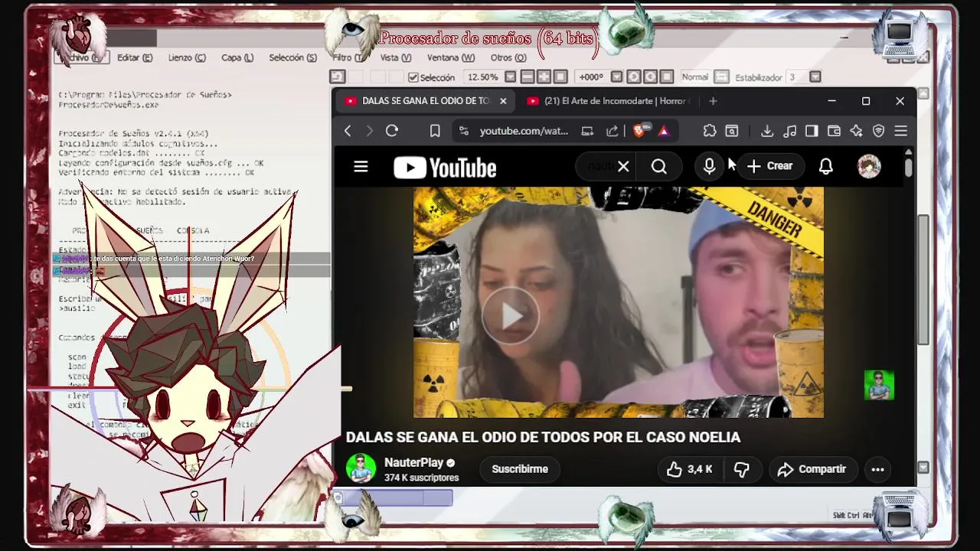Open the Brave Rewards triangle icon
The image size is (980, 551).
click(664, 131)
